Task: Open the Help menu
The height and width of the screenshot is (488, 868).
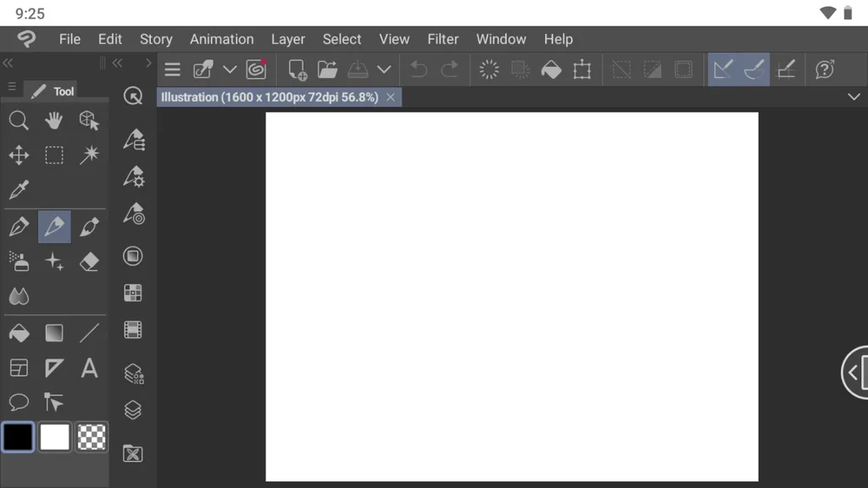Action: [x=558, y=39]
